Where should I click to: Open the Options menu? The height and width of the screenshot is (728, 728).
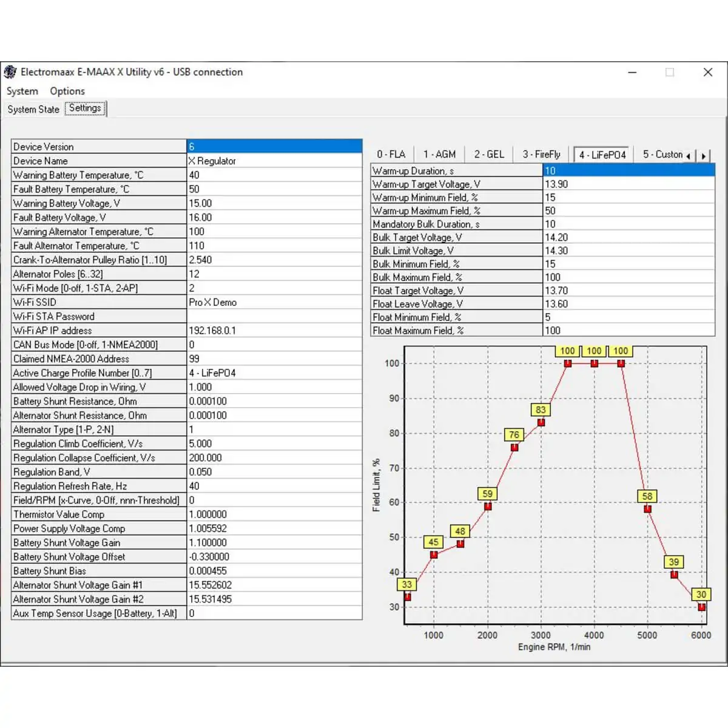point(67,91)
